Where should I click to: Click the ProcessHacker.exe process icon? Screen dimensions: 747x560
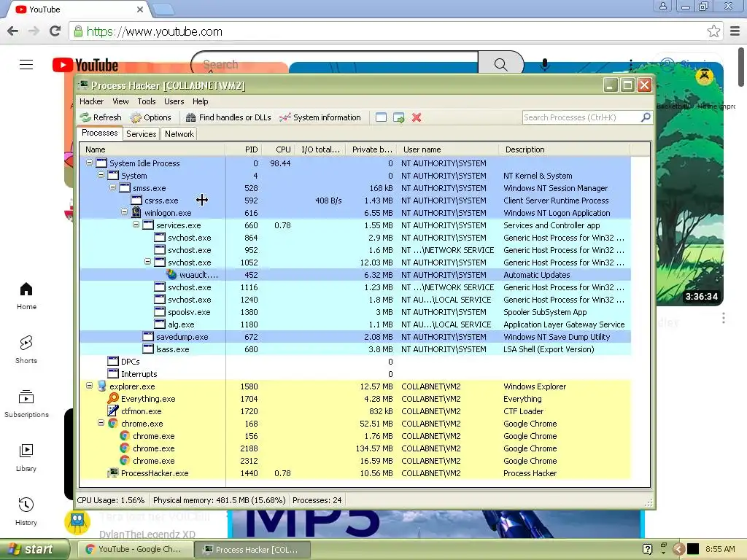pyautogui.click(x=113, y=472)
